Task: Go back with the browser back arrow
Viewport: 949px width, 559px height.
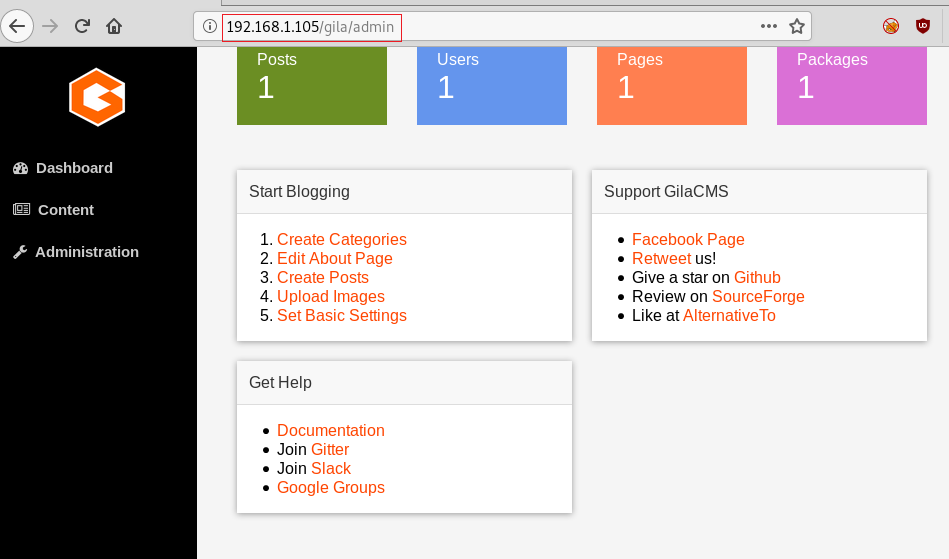Action: [17, 26]
